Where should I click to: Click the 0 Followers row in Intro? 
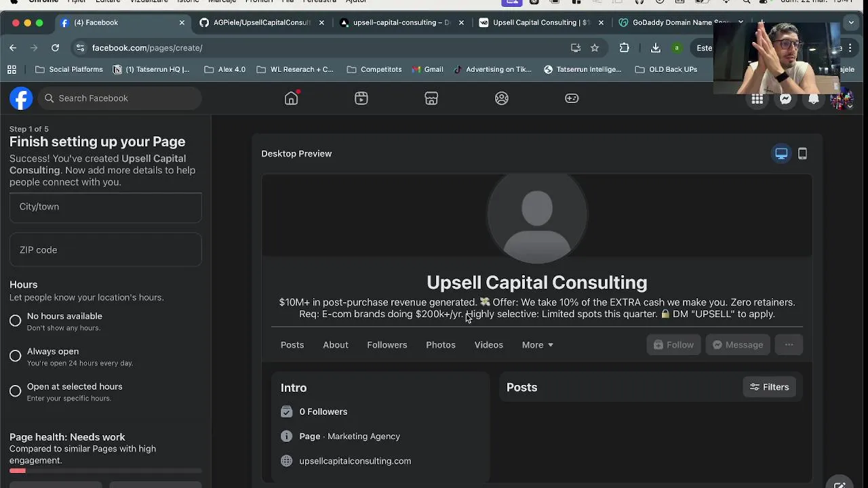314,411
